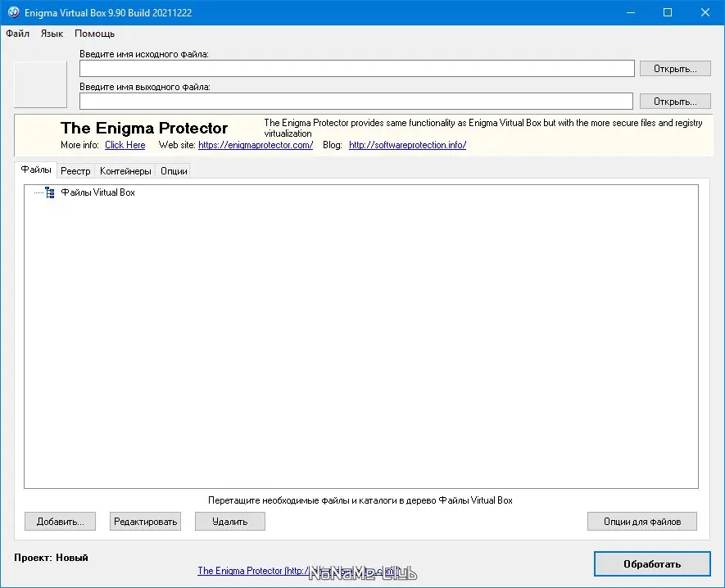Screen dimensions: 725x588
Task: Minimize the Enigma Virtual Box window
Action: tap(631, 12)
